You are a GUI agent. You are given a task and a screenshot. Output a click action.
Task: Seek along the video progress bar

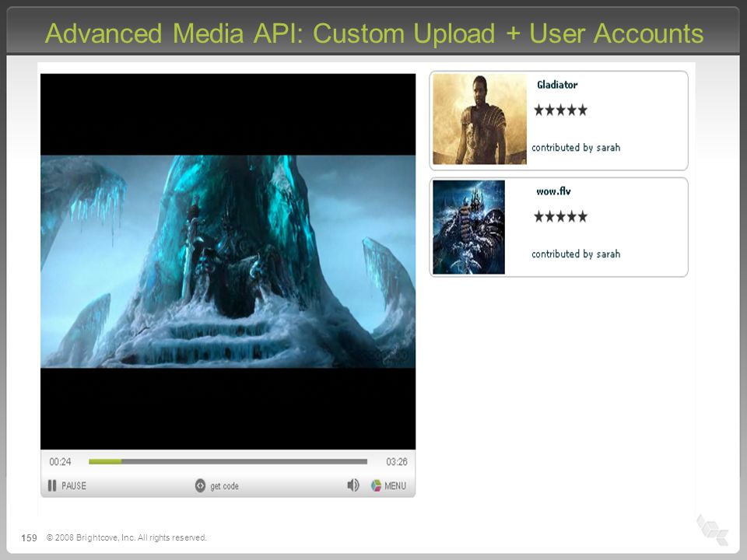pos(228,461)
